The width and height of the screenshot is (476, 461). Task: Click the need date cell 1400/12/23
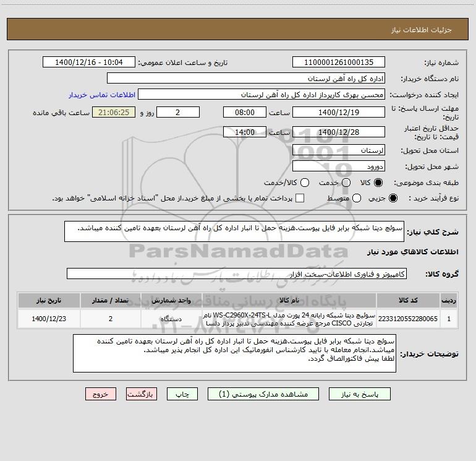pyautogui.click(x=49, y=319)
